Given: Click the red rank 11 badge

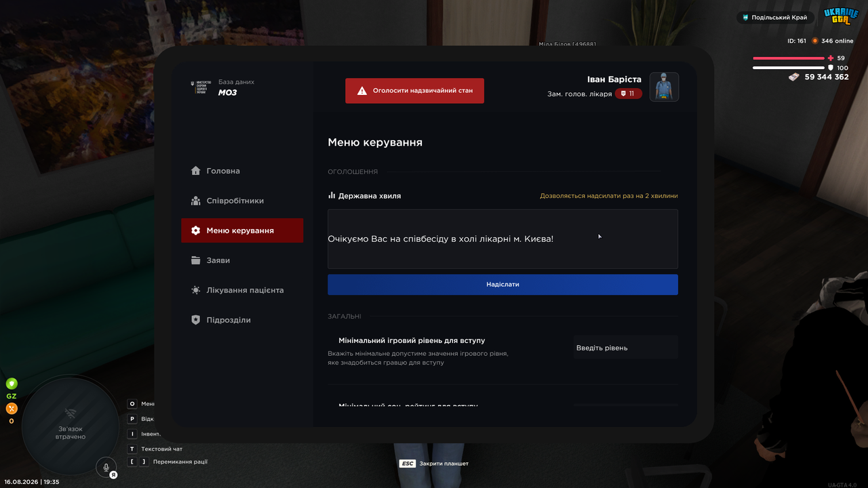Looking at the screenshot, I should pyautogui.click(x=629, y=94).
